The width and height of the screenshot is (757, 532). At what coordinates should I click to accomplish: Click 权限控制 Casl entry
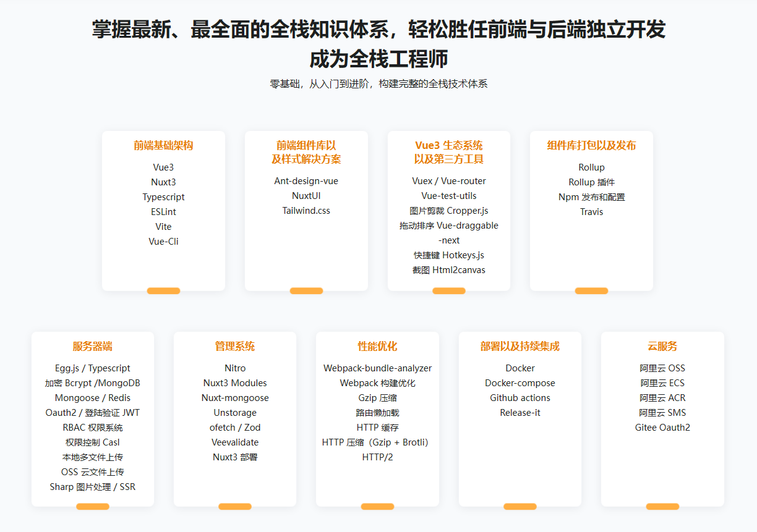pos(93,442)
